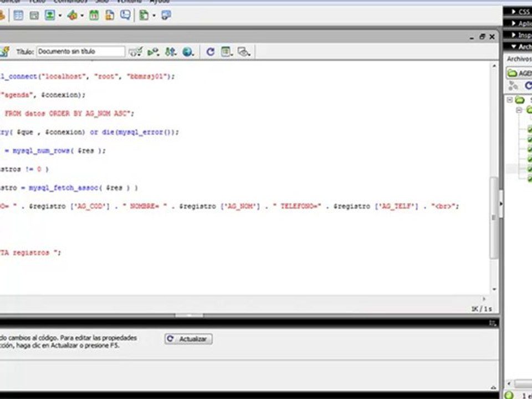
Task: Click the Actualizar button
Action: [x=188, y=339]
